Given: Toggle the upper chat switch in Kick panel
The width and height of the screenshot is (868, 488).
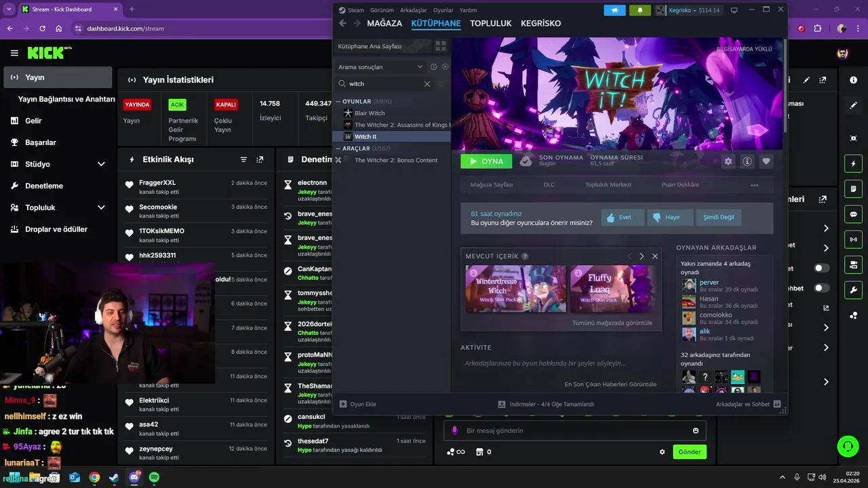Looking at the screenshot, I should click(821, 268).
